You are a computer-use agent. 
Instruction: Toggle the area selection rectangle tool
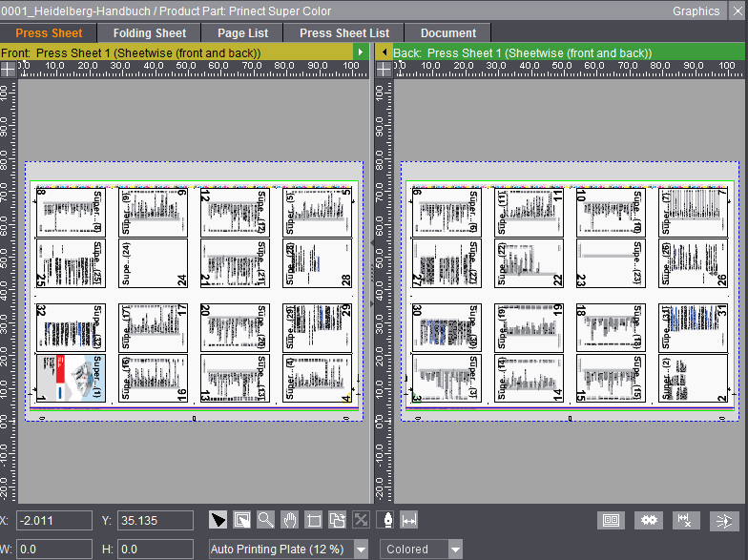(x=242, y=520)
